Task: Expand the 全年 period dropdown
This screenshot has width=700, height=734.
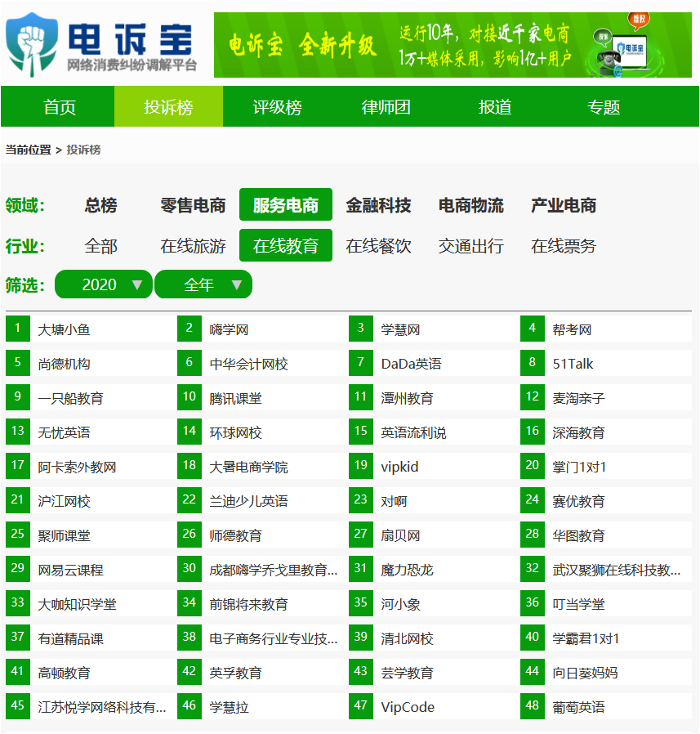Action: tap(203, 284)
